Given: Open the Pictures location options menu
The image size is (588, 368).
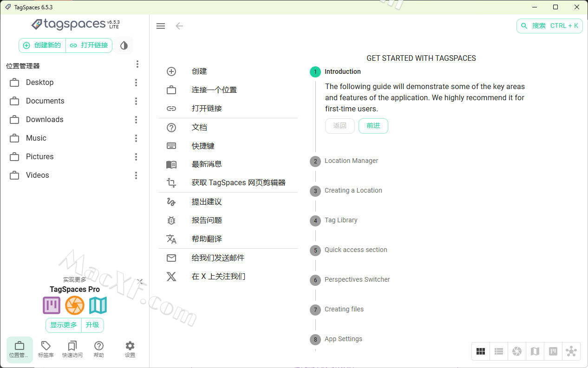Looking at the screenshot, I should [136, 157].
